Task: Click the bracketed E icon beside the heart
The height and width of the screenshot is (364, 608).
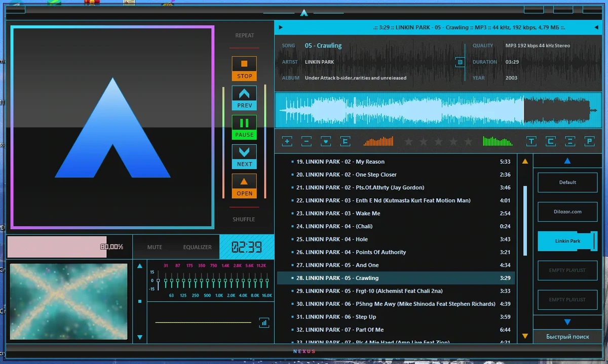Action: pyautogui.click(x=346, y=141)
